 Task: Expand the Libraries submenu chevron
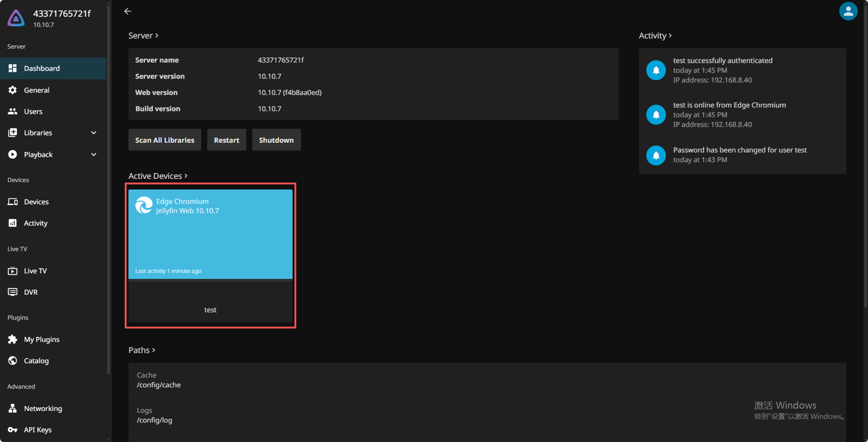94,133
